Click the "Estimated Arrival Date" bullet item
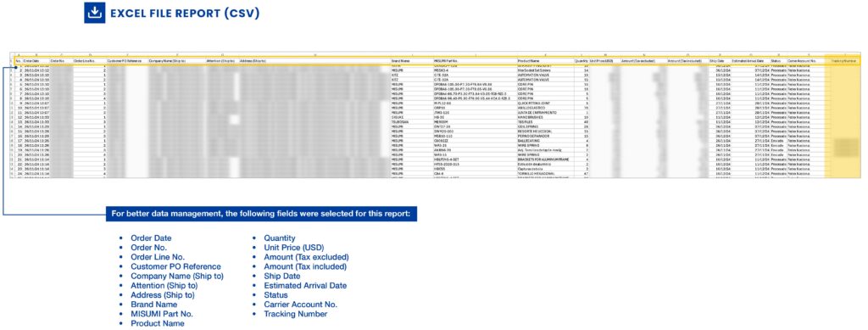 (305, 285)
